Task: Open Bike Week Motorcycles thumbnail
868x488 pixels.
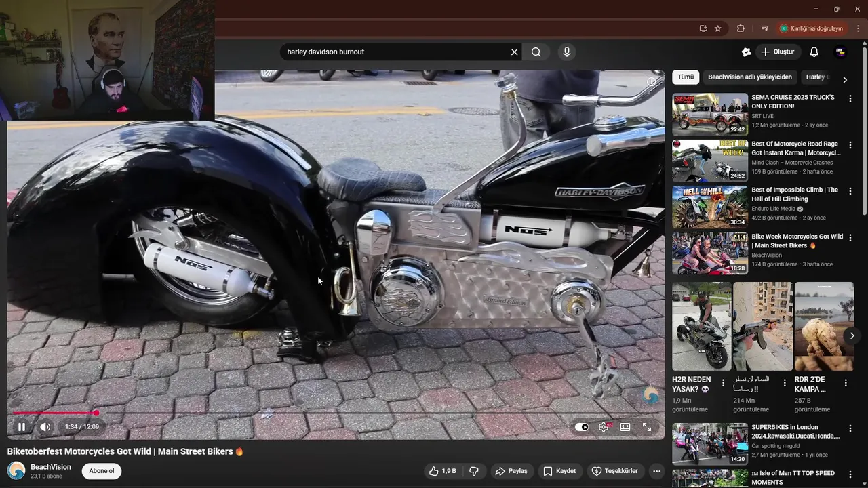Action: (710, 253)
